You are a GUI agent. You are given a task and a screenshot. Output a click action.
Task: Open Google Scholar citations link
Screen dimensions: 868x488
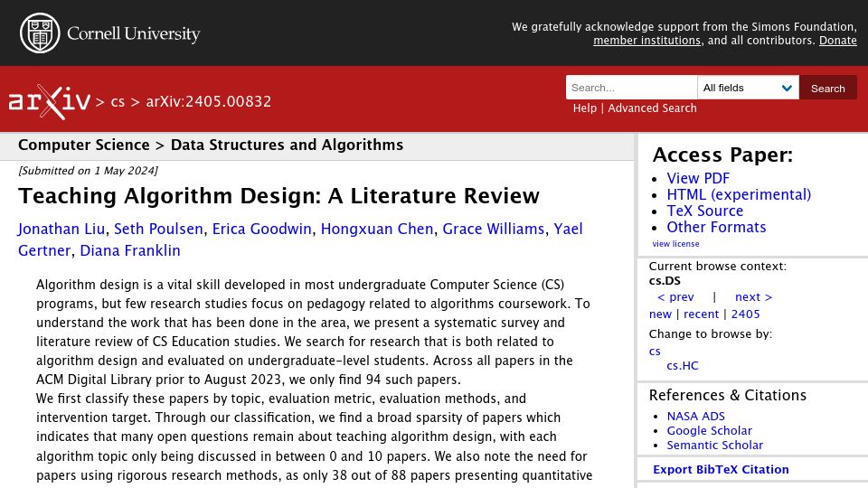709,430
